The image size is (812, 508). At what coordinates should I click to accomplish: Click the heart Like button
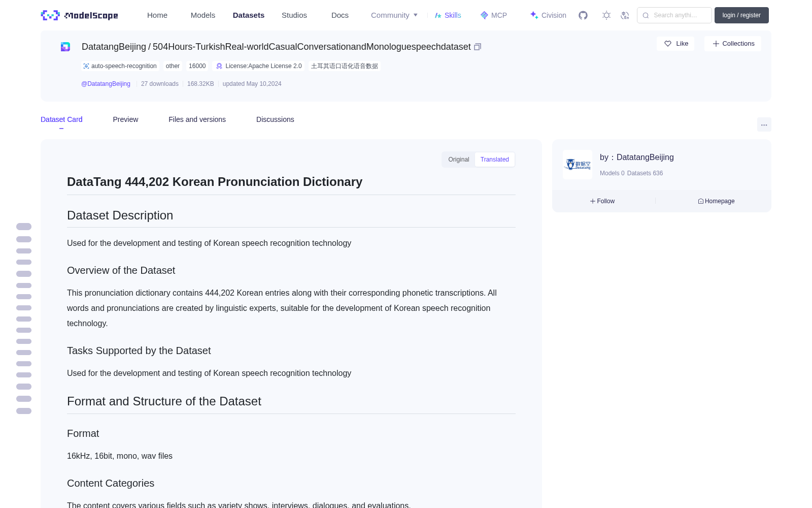click(x=675, y=44)
